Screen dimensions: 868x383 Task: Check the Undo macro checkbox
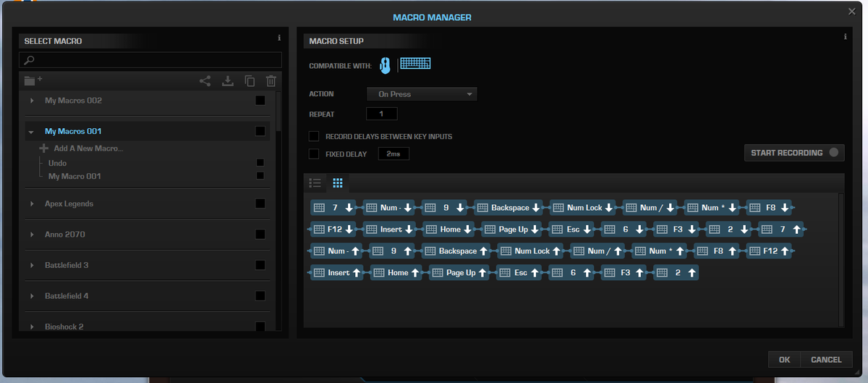click(260, 163)
